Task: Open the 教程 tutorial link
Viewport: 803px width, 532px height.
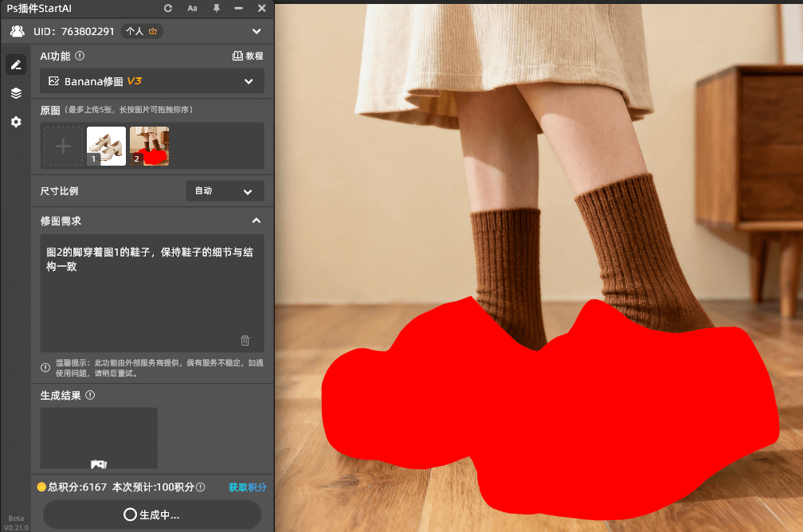Action: pos(248,57)
